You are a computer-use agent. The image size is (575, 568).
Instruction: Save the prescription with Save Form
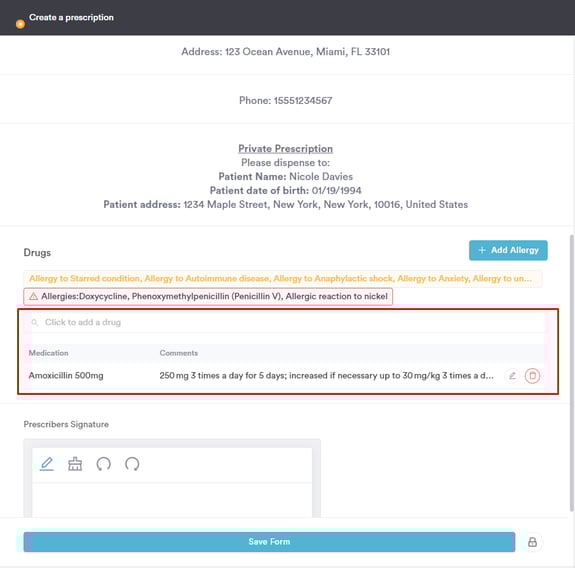269,542
